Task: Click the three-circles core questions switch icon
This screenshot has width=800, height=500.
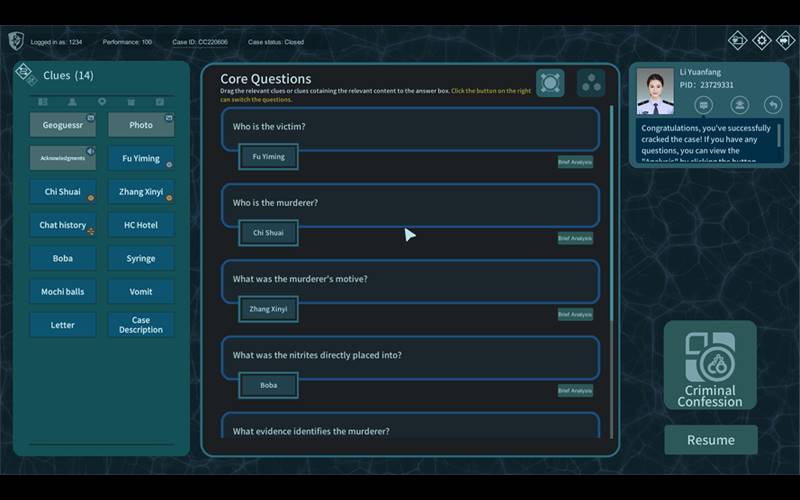Action: (591, 84)
